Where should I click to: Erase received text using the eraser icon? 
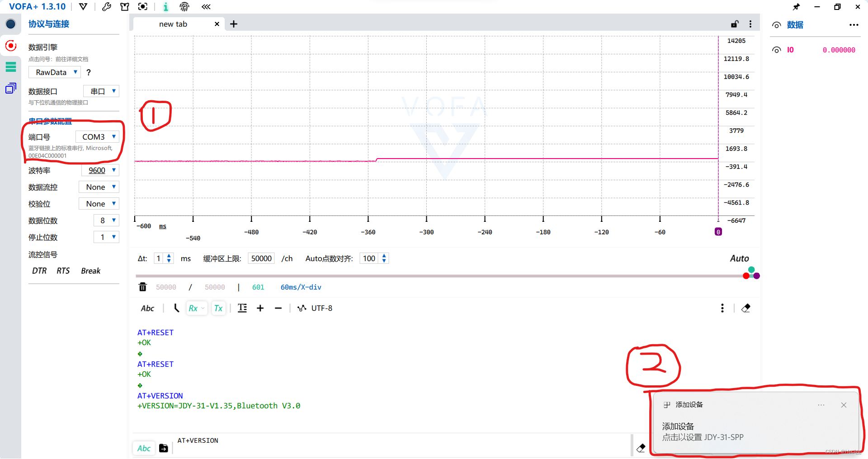[x=746, y=308]
